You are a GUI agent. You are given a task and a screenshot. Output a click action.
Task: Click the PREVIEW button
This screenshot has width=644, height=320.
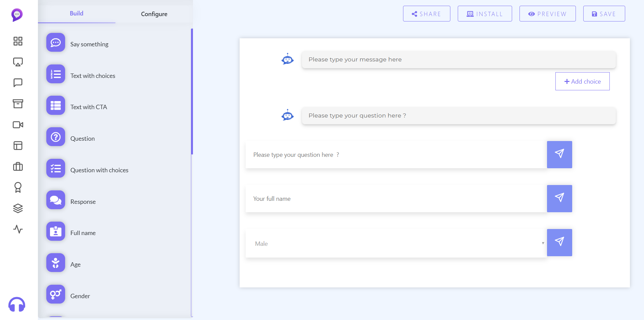click(547, 14)
